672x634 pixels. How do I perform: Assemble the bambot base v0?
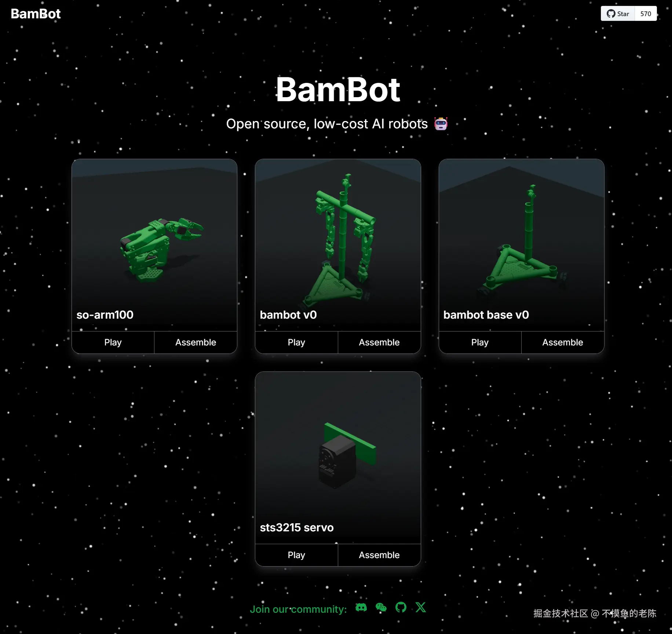tap(563, 342)
